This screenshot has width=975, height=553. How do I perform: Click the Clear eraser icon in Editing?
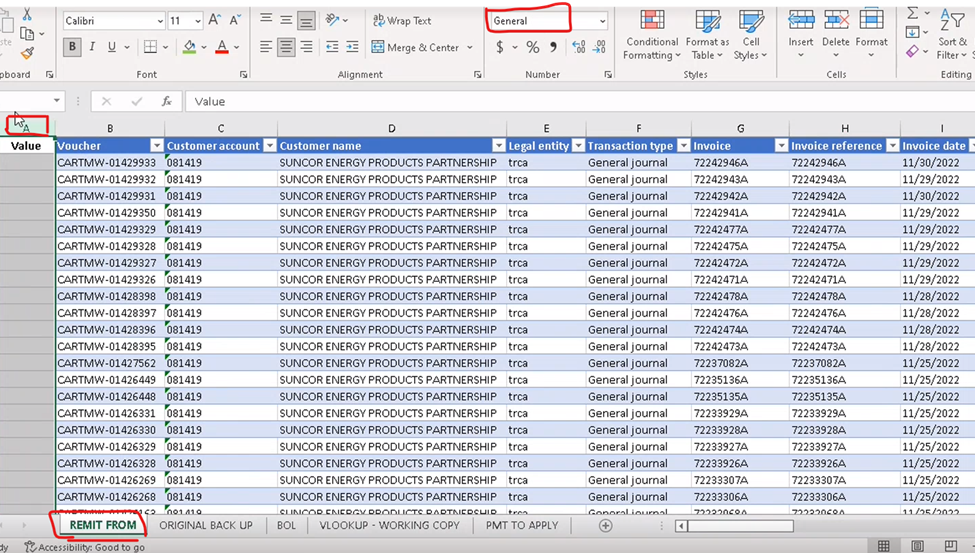(912, 52)
